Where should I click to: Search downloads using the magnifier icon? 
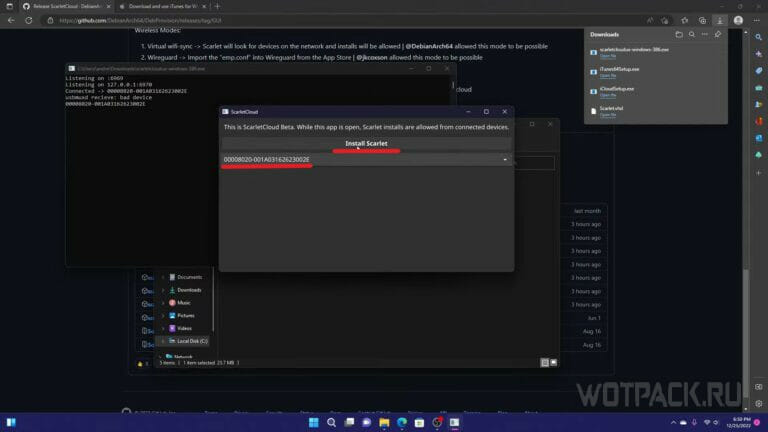692,34
